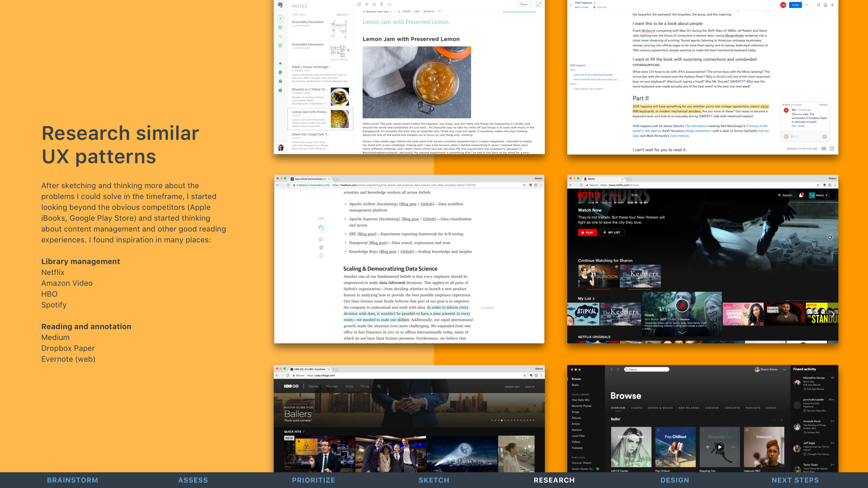The image size is (868, 488).
Task: Click the trash icon in Evernote toolbar
Action: (x=382, y=5)
